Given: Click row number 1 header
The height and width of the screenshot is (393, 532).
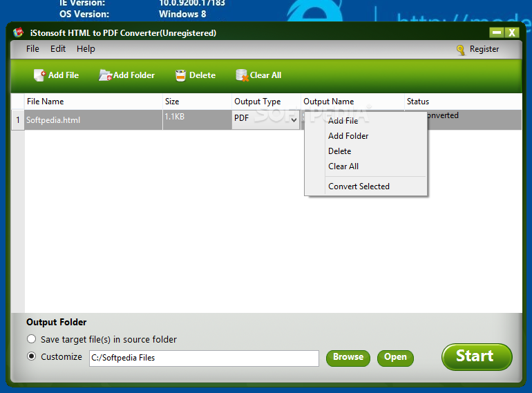Looking at the screenshot, I should (18, 120).
